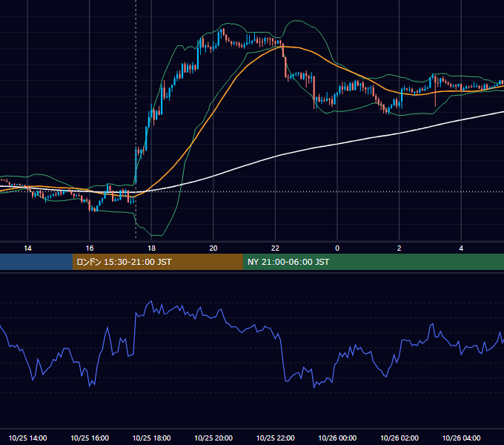The width and height of the screenshot is (504, 445).
Task: Click the 10/26 00:00 indicator axis label
Action: tap(337, 438)
